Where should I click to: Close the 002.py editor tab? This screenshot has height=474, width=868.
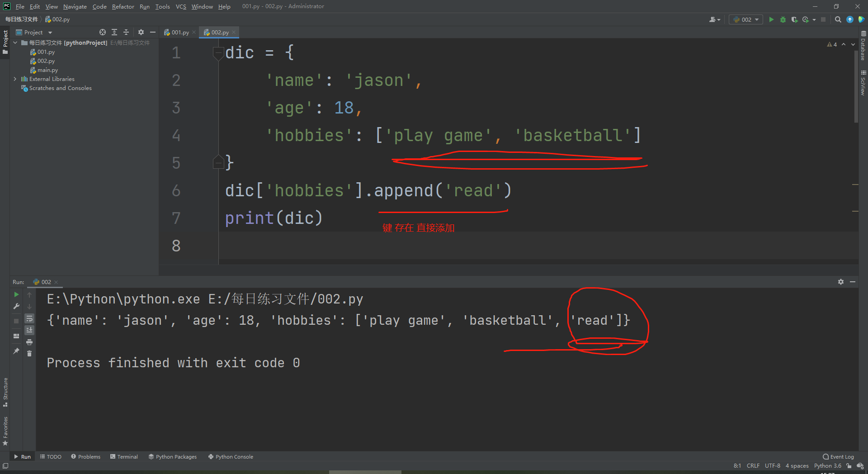coord(234,32)
